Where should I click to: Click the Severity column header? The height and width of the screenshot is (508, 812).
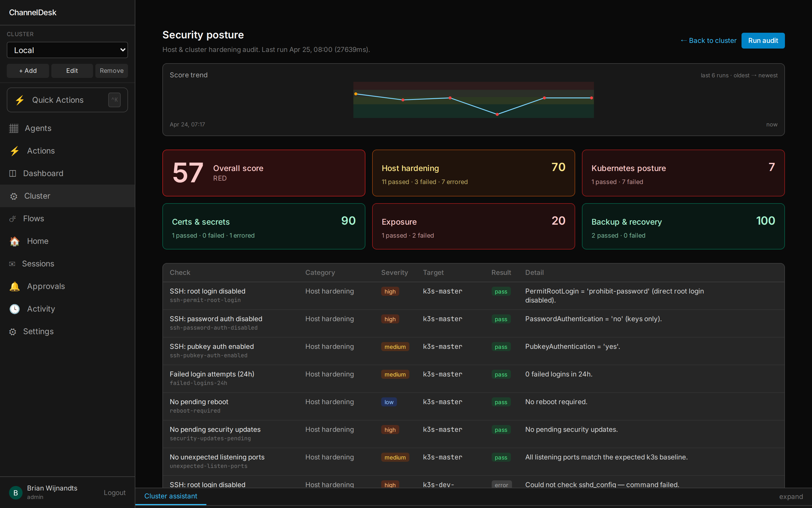(x=395, y=272)
